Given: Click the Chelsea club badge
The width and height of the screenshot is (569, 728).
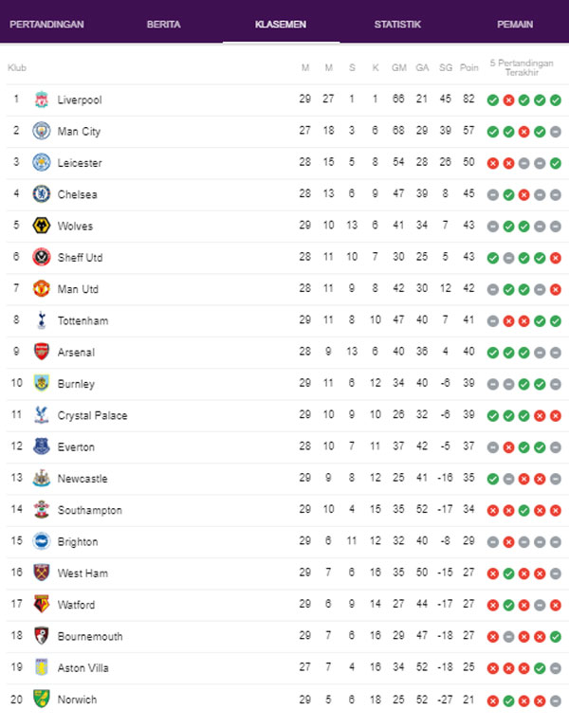Looking at the screenshot, I should tap(41, 194).
